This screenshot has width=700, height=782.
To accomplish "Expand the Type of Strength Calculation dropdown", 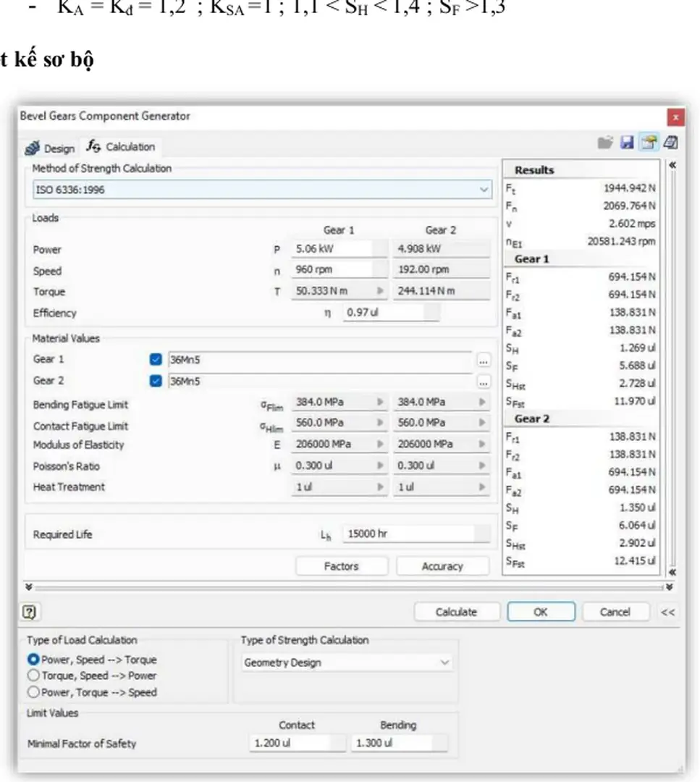I will point(347,663).
